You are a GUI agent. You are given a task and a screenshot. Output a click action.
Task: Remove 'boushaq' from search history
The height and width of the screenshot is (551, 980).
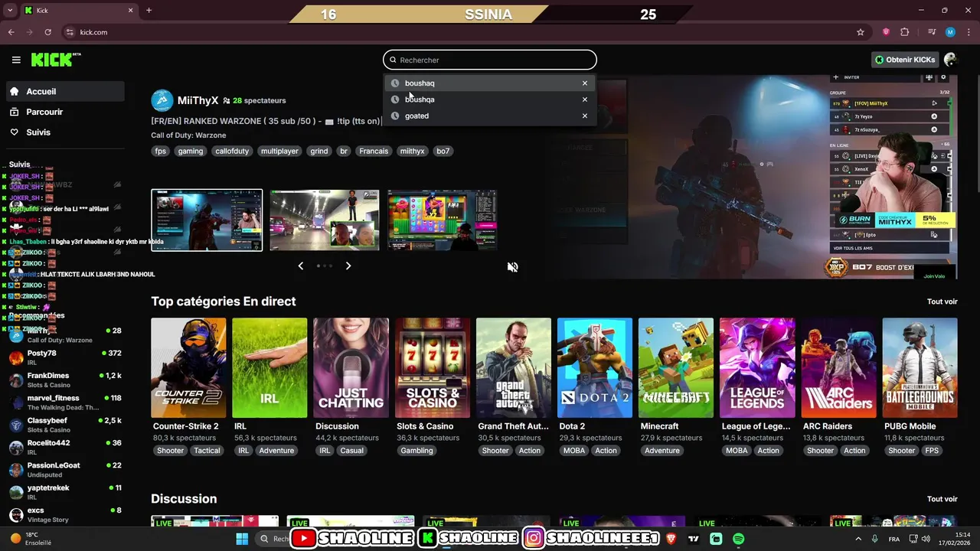(585, 83)
